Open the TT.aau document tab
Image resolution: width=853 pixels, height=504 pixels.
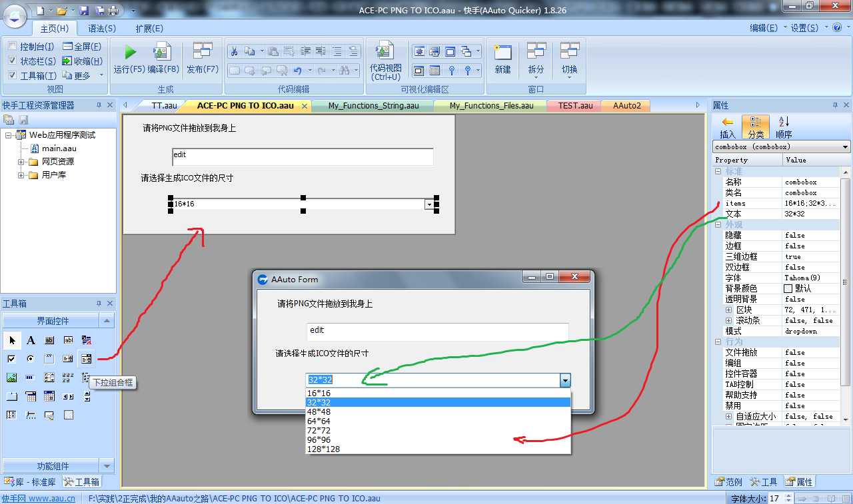[x=164, y=105]
